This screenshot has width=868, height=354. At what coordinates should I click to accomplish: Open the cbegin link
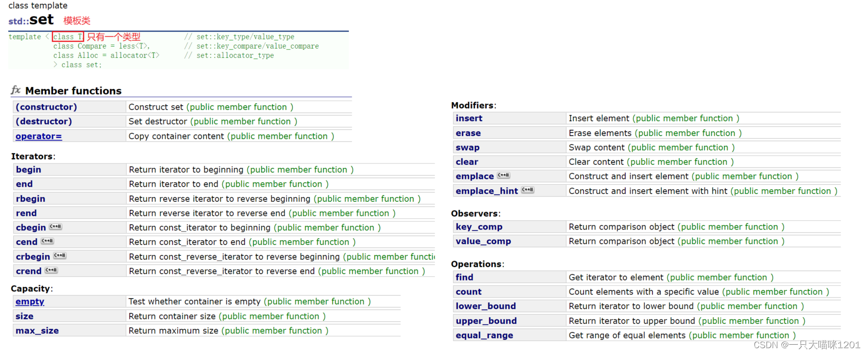click(31, 228)
